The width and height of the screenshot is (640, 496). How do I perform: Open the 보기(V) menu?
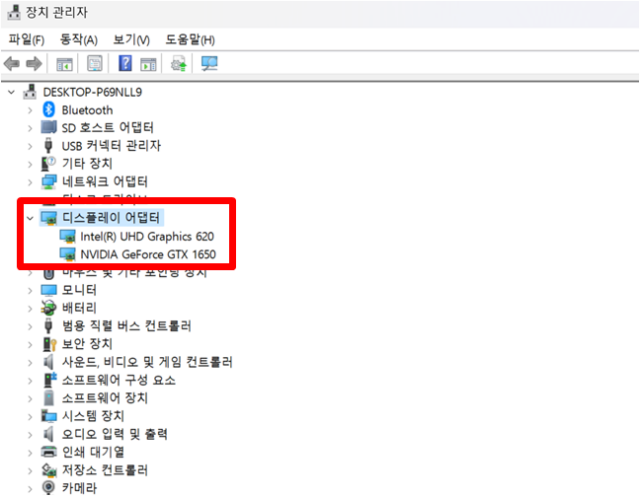[x=131, y=40]
